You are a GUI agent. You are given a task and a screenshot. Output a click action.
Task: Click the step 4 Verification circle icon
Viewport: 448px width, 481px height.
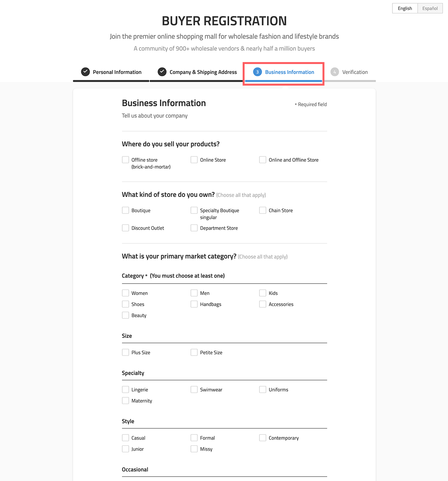tap(335, 72)
